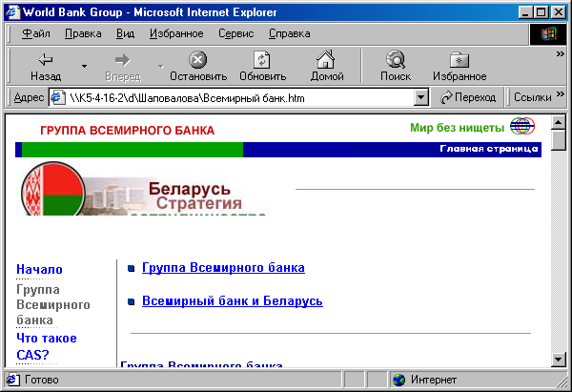Expand the address bar dropdown list
The width and height of the screenshot is (572, 392).
(x=421, y=98)
